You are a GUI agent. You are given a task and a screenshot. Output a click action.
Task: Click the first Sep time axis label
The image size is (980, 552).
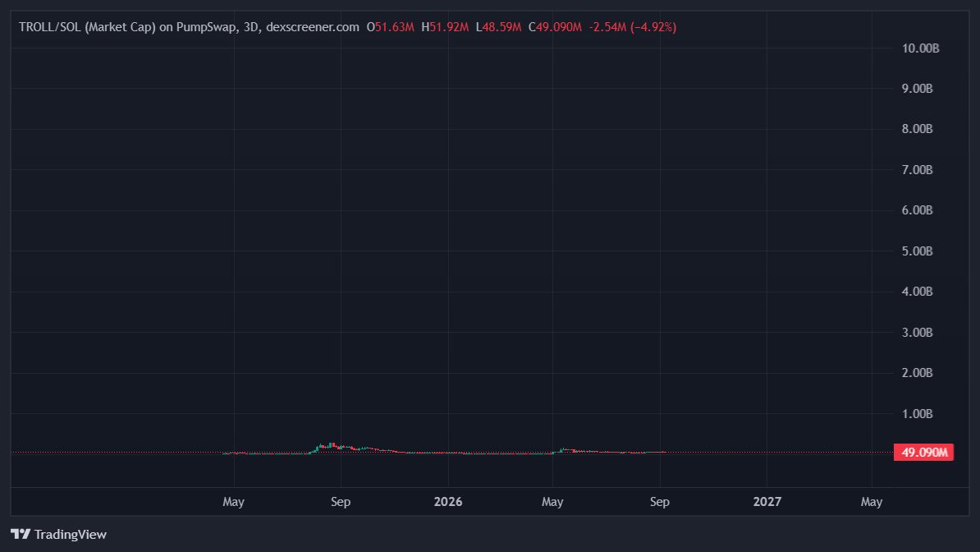[341, 502]
